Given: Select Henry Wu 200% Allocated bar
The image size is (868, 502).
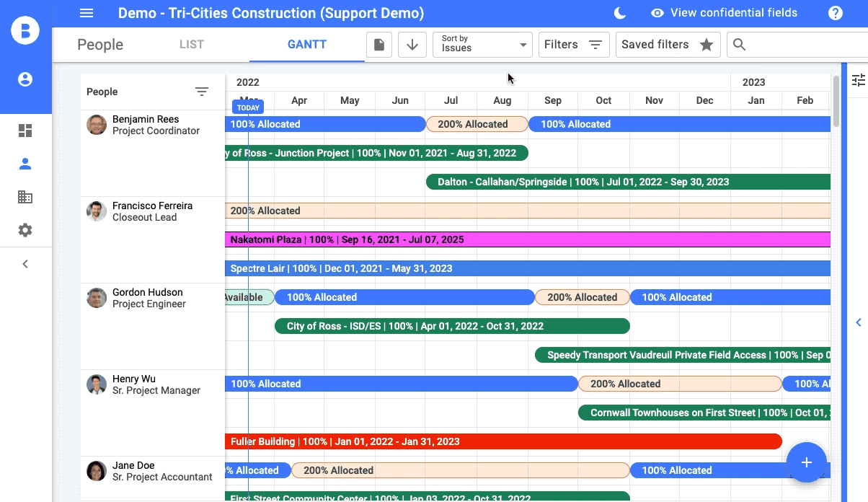Looking at the screenshot, I should (680, 384).
